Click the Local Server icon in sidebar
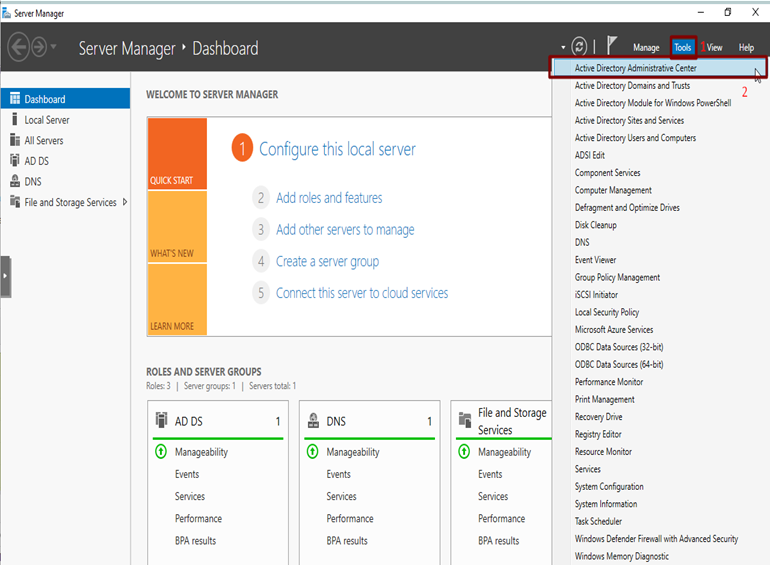The image size is (770, 565). tap(15, 119)
